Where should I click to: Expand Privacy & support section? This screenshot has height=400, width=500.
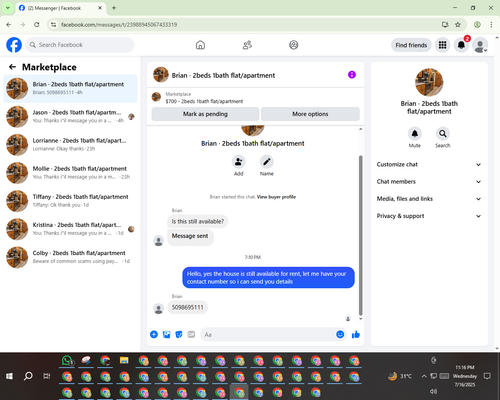click(429, 216)
